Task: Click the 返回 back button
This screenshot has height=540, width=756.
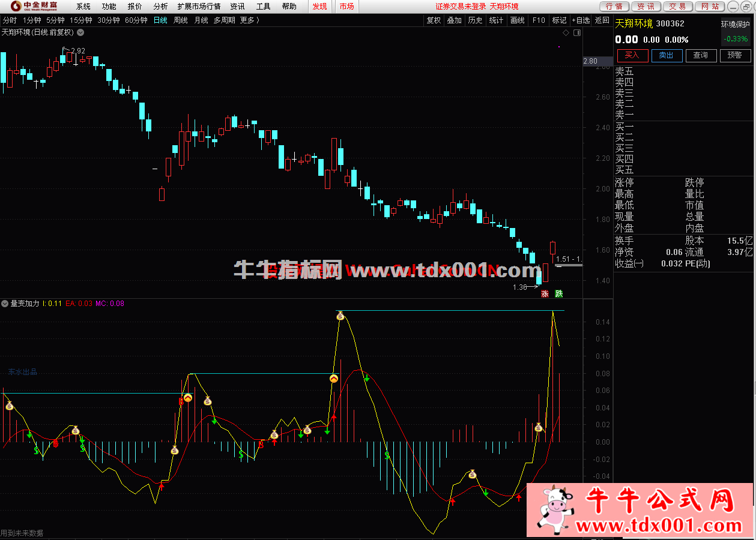Action: (x=602, y=20)
